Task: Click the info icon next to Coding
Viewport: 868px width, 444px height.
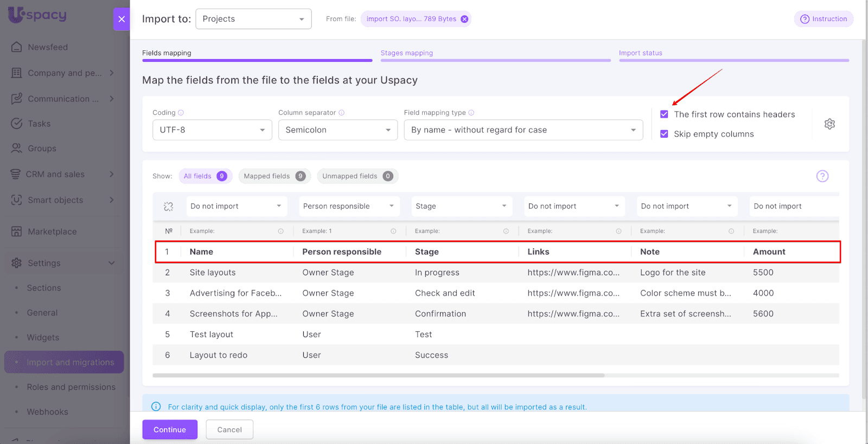Action: pos(181,113)
